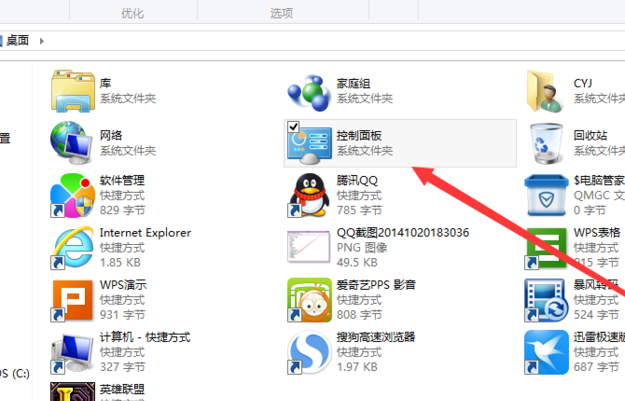
Task: Click the 327 字节 size text
Action: (122, 367)
